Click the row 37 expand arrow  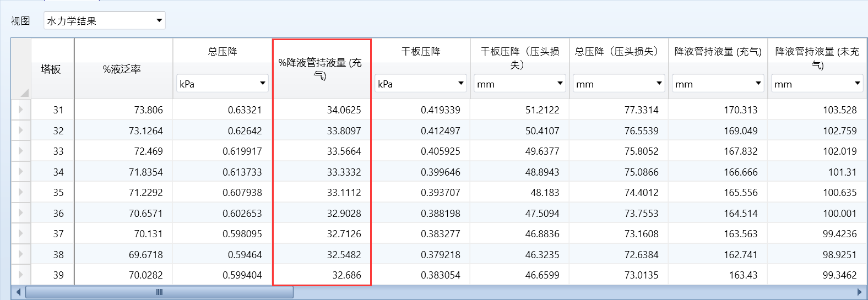pyautogui.click(x=21, y=233)
